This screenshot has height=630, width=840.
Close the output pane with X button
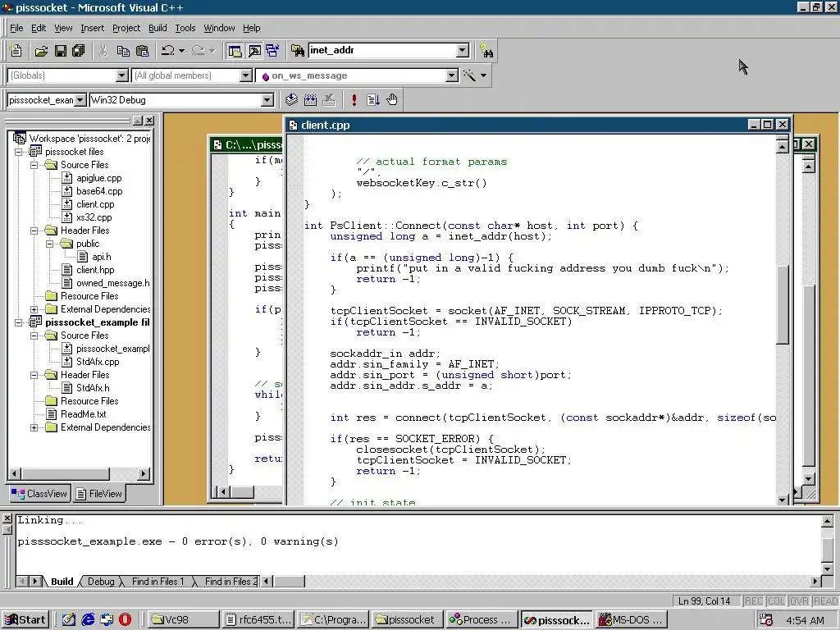7,518
